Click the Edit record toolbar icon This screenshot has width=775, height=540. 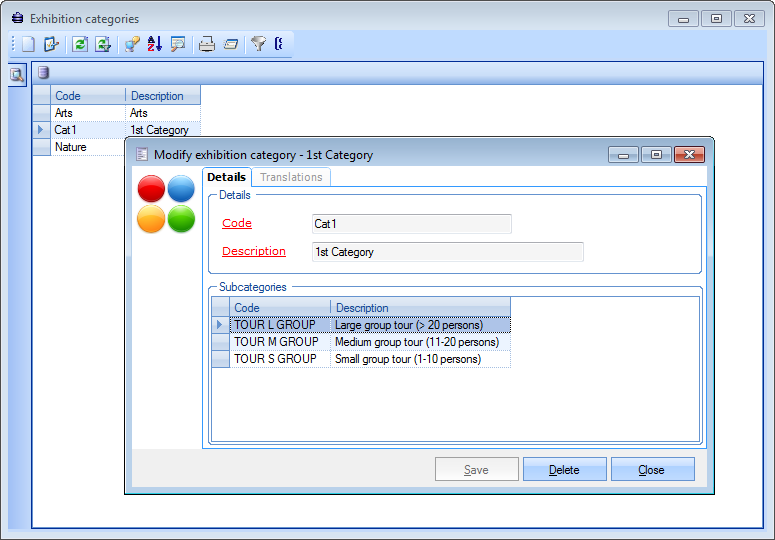51,44
